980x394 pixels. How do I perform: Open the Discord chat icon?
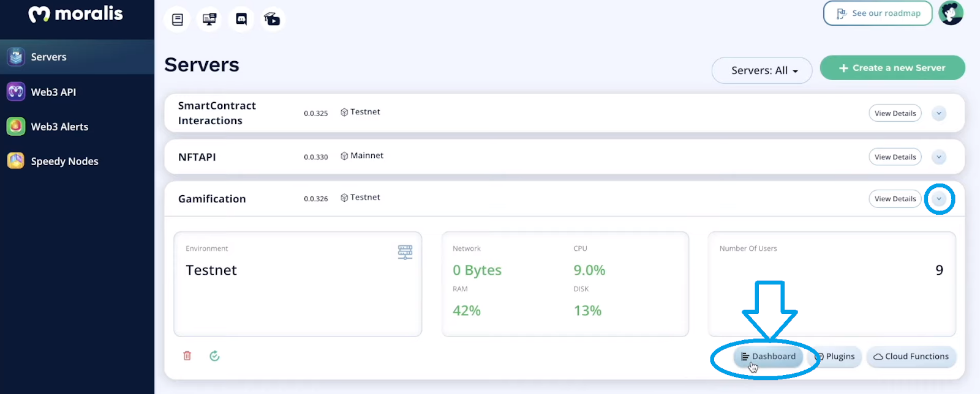click(241, 20)
